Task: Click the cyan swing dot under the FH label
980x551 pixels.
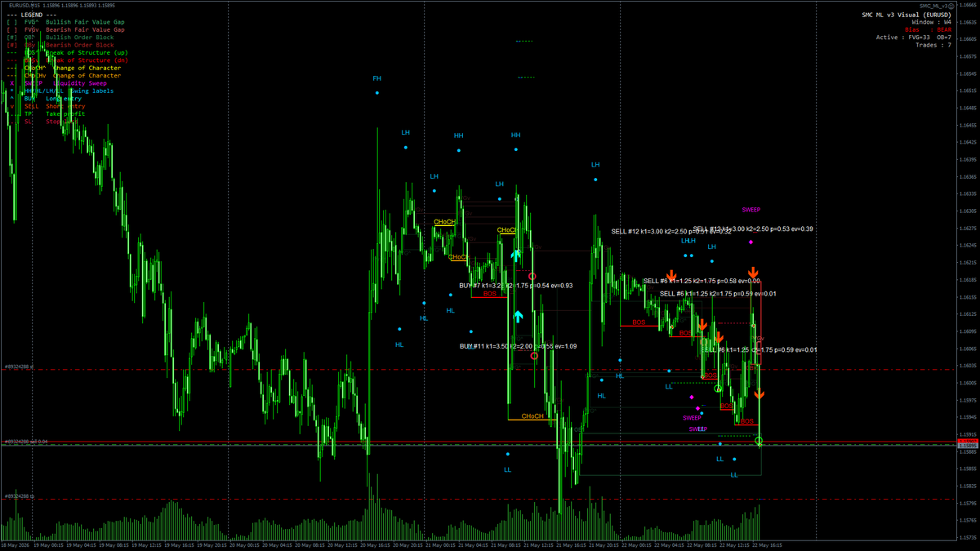Action: (377, 93)
